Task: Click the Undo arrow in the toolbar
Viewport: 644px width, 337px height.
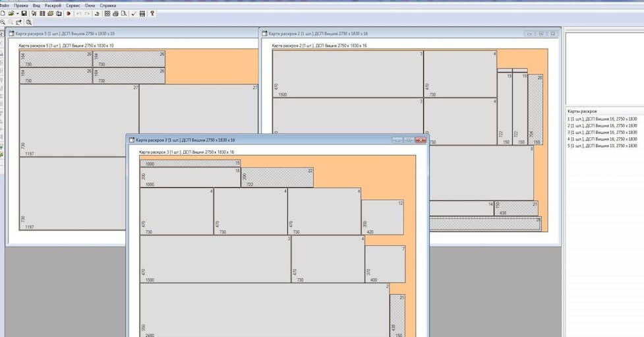Action: tap(79, 13)
